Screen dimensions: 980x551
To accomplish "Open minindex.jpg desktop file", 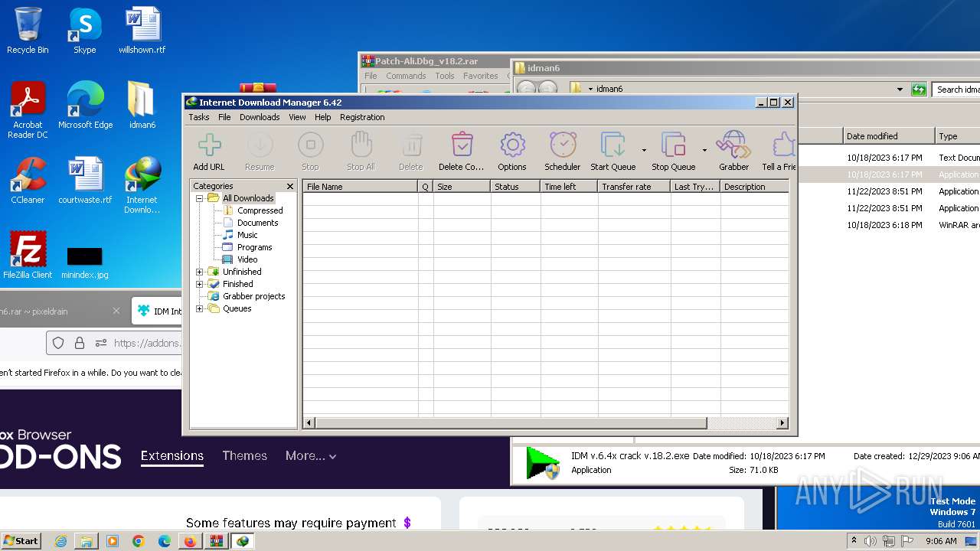I will 84,262.
